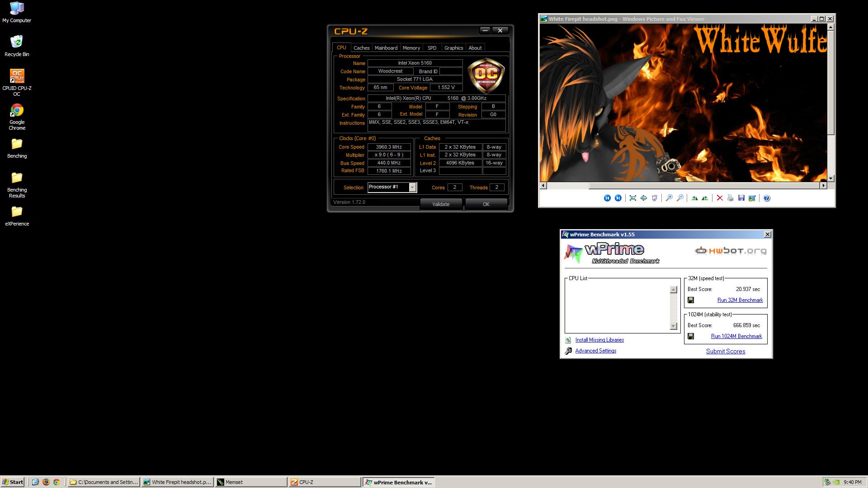
Task: Copy the picture to another location (floppy icon)
Action: pos(741,198)
